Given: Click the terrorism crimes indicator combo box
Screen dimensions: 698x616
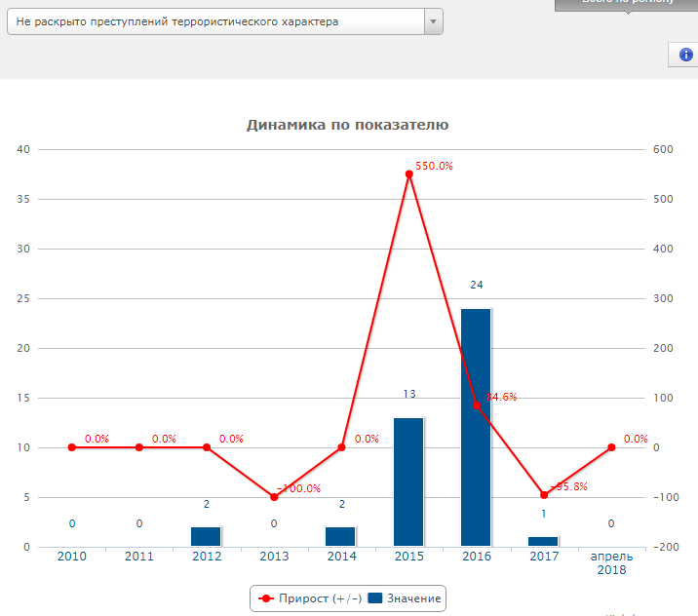Looking at the screenshot, I should click(x=216, y=21).
